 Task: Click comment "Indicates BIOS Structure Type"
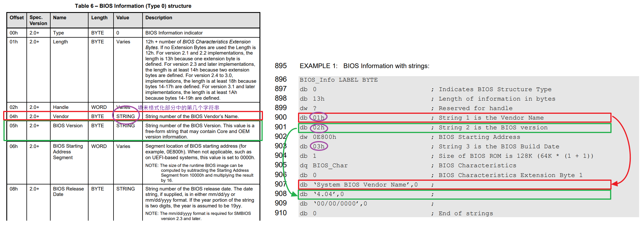coord(495,89)
